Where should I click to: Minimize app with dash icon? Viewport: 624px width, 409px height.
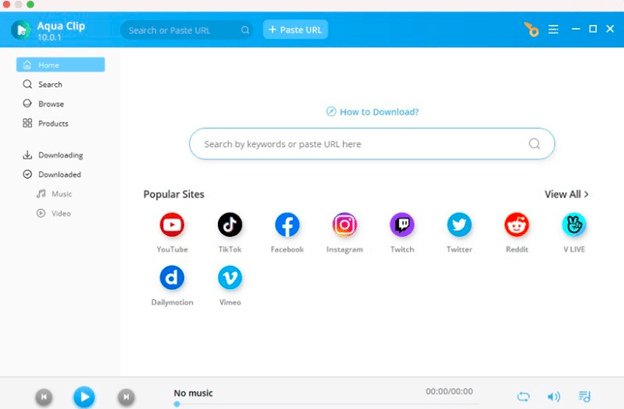575,29
